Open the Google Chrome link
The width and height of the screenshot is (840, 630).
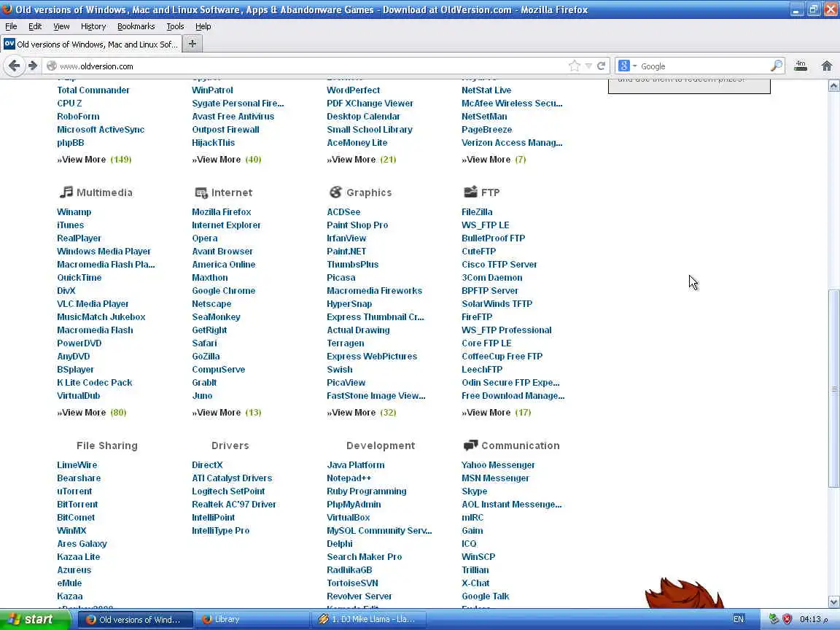tap(223, 290)
